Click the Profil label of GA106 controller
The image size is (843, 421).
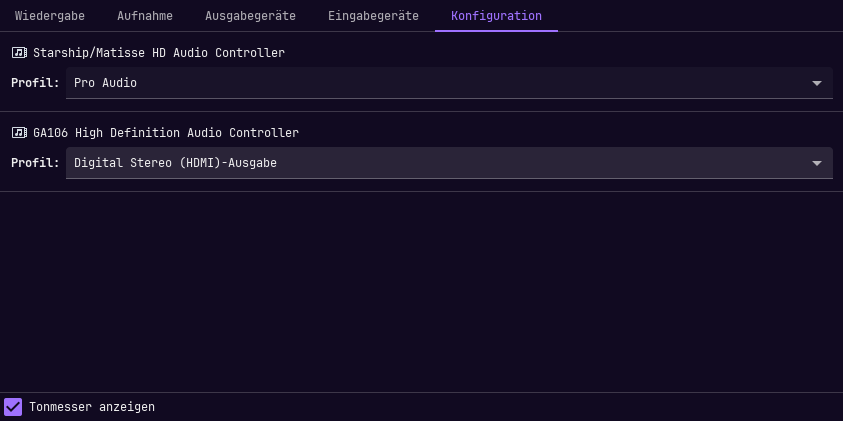click(x=35, y=163)
